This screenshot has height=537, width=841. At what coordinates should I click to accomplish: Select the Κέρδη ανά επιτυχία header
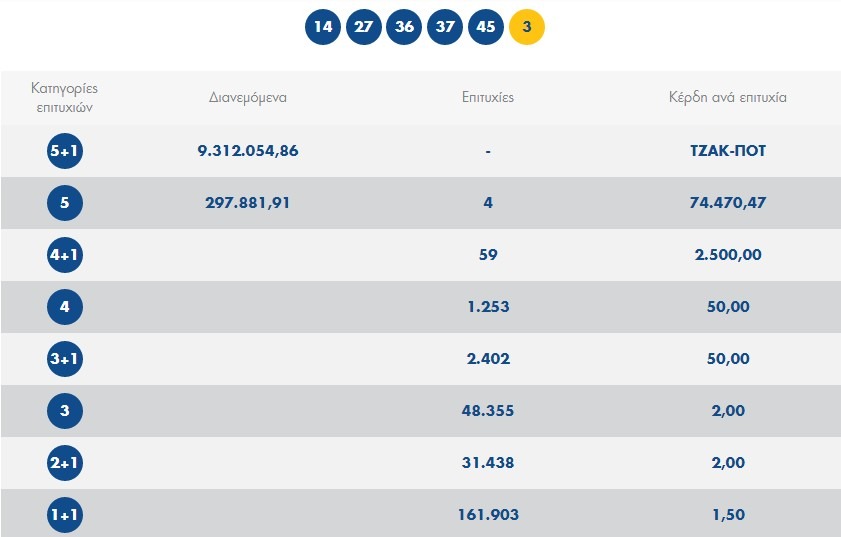click(728, 98)
